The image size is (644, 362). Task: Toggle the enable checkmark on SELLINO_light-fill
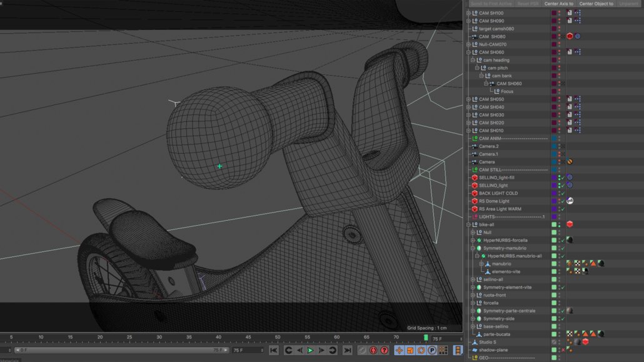pyautogui.click(x=563, y=178)
